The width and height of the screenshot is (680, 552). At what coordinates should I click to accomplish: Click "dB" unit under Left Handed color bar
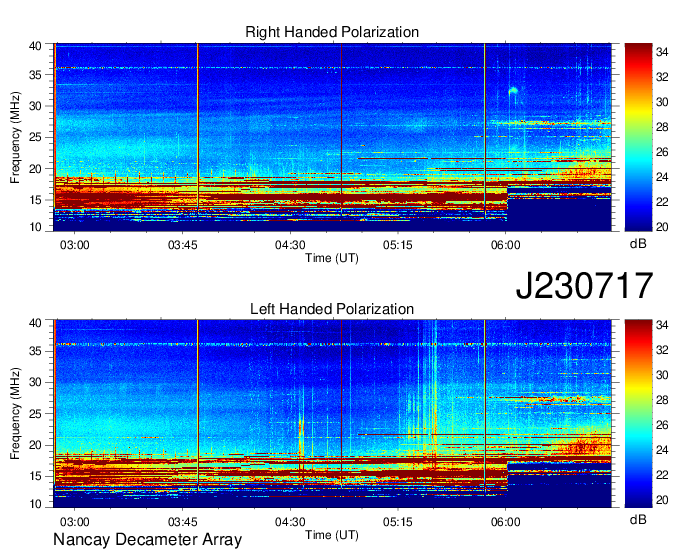(638, 519)
